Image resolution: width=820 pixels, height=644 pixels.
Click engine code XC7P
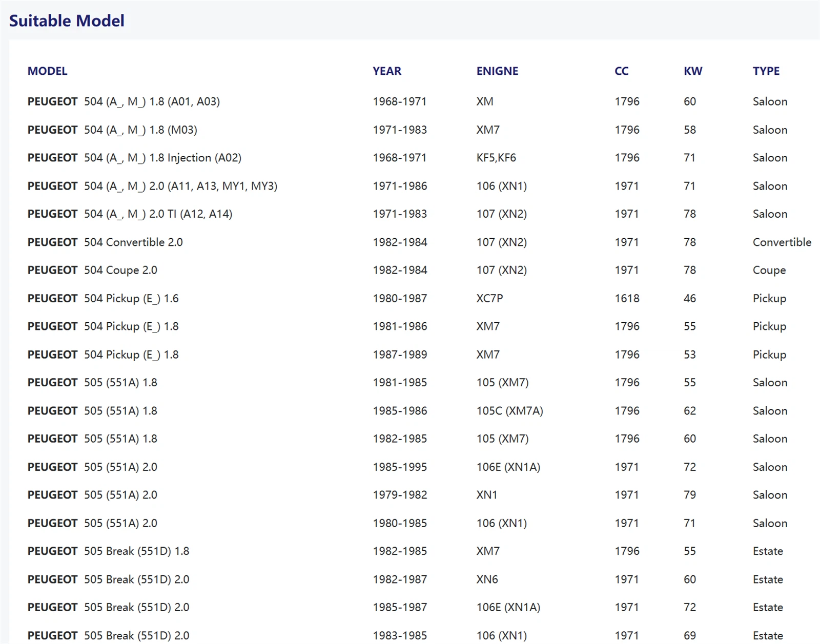(489, 298)
